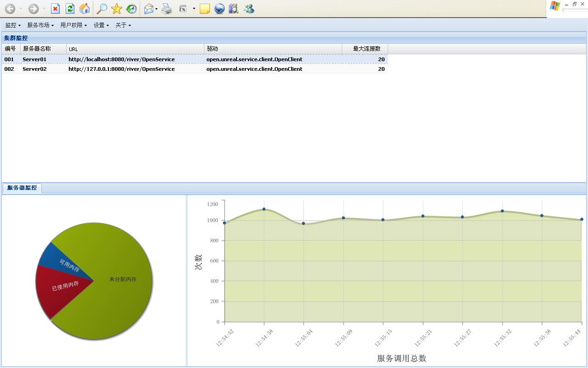
Task: Click the Refresh page icon
Action: pos(70,9)
